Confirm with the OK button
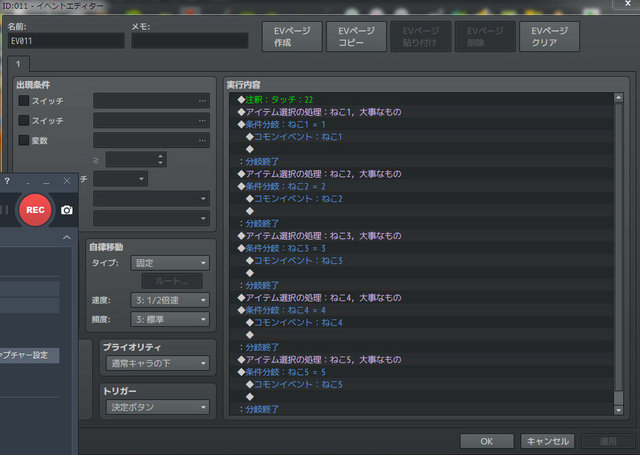Viewport: 640px width, 455px height. (x=487, y=441)
